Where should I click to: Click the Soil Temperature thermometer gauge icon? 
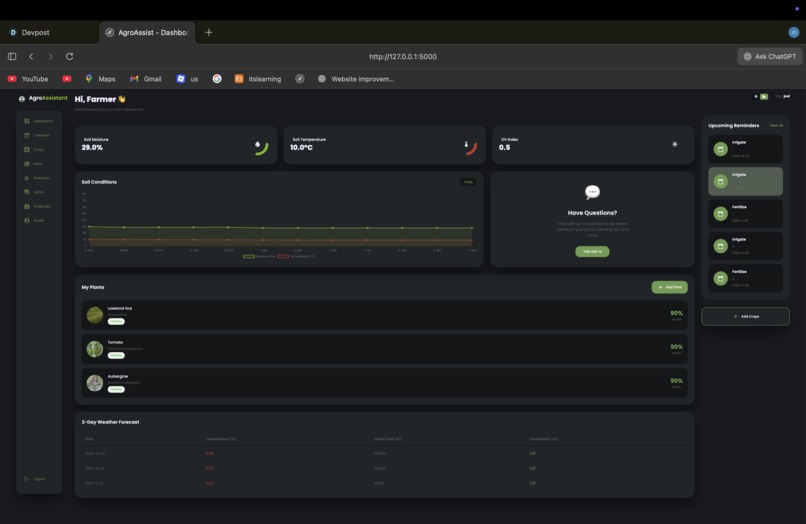[x=470, y=147]
